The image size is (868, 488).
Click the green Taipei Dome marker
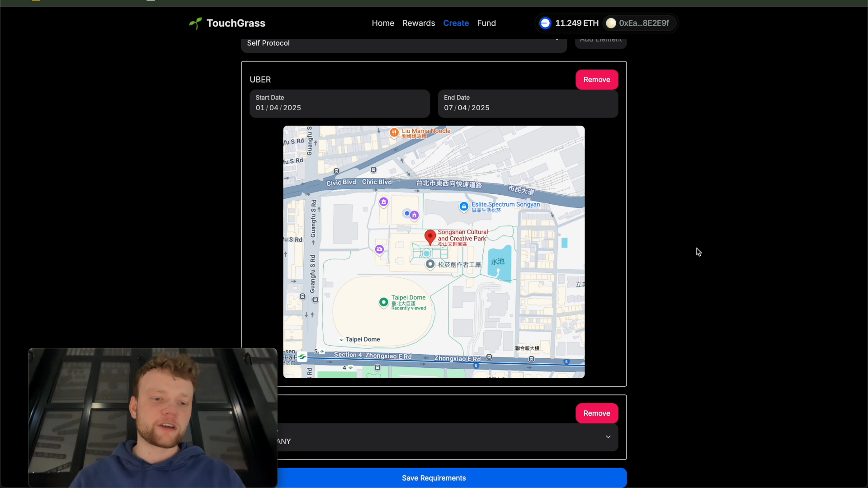click(383, 302)
